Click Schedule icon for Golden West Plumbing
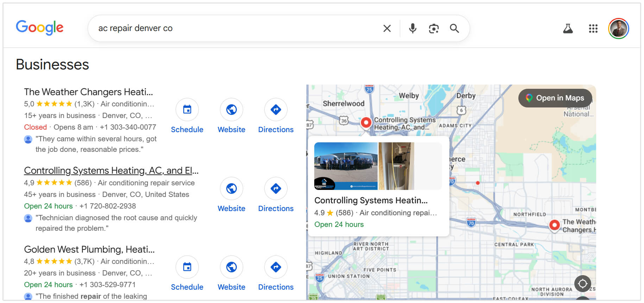644x303 pixels. click(187, 267)
